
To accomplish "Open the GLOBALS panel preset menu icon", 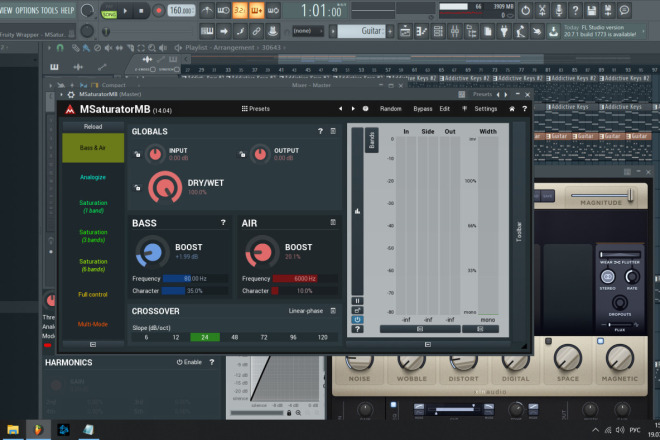I will 333,131.
